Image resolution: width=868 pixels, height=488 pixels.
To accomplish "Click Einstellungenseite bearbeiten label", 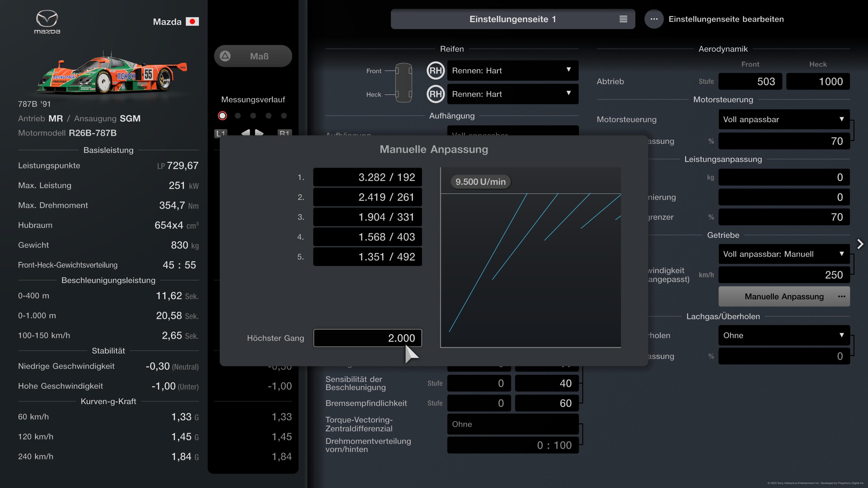I will coord(726,19).
